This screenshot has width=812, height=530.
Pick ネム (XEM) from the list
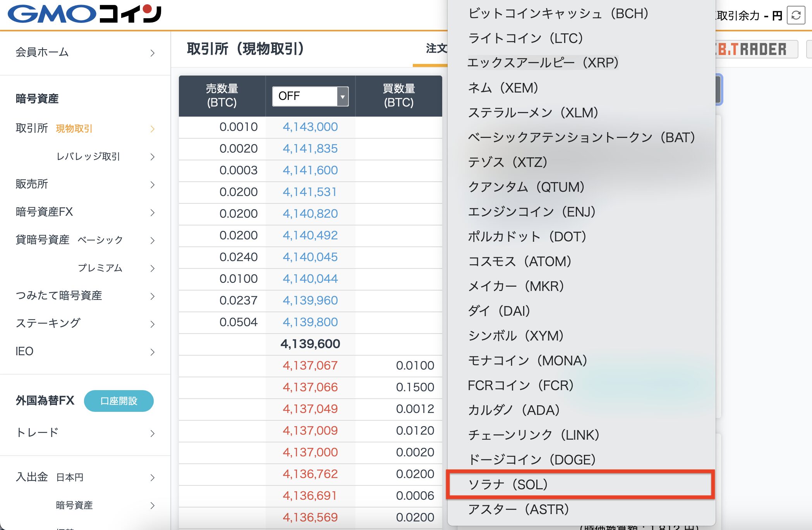pyautogui.click(x=581, y=88)
